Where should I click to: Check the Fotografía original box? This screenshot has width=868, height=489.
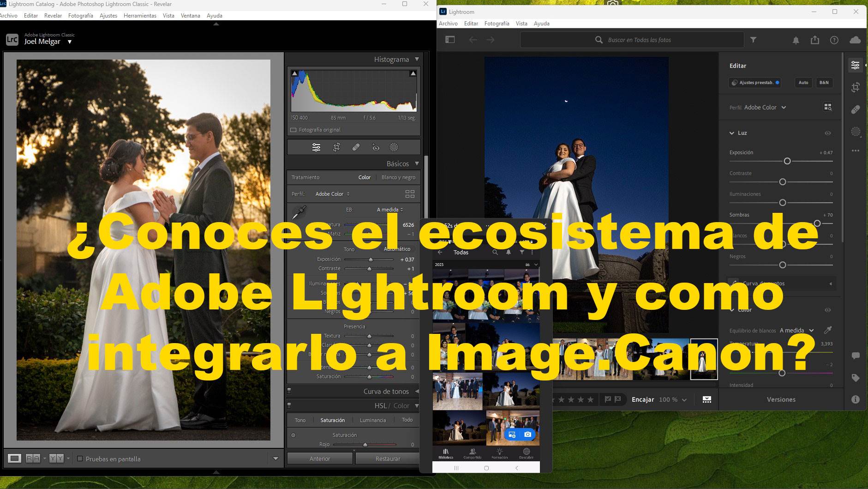point(293,130)
